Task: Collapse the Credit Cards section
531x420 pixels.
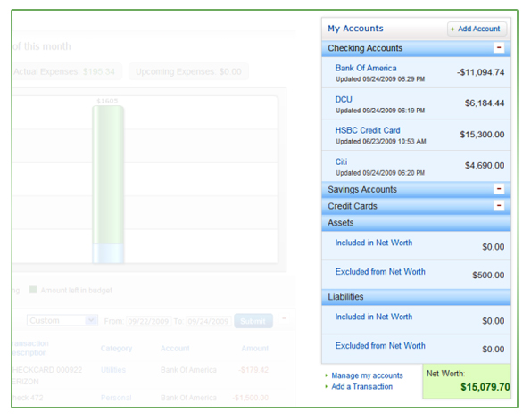Action: coord(499,205)
